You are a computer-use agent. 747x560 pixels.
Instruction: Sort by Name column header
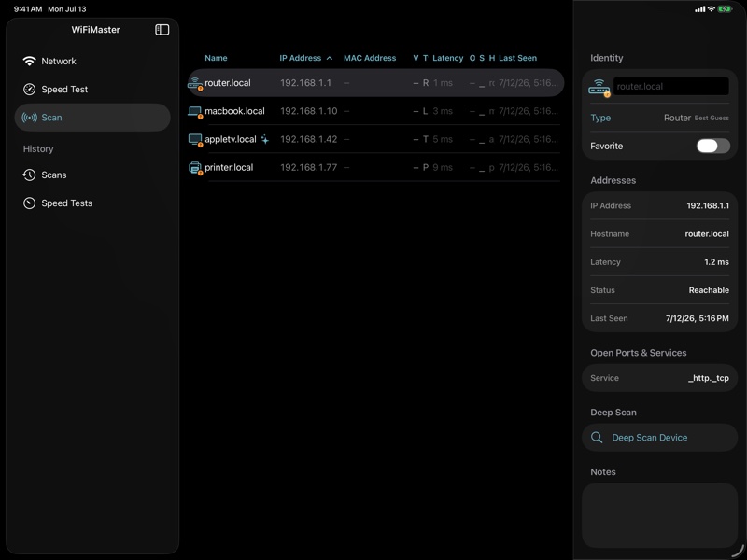(x=216, y=58)
